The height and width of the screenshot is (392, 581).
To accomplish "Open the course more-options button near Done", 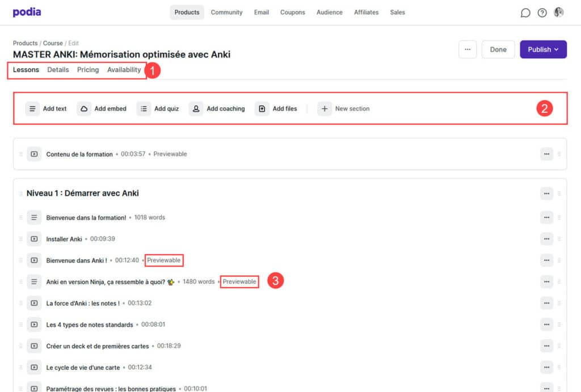I will (x=468, y=49).
